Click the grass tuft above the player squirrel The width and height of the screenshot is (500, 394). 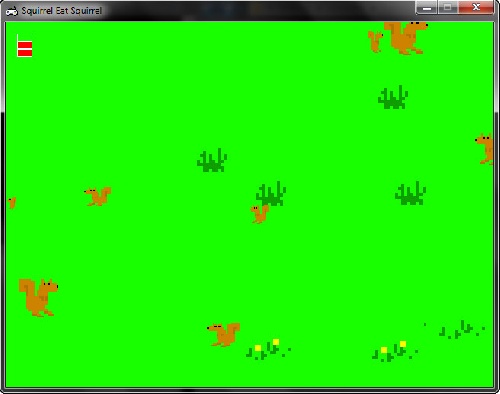[x=271, y=194]
